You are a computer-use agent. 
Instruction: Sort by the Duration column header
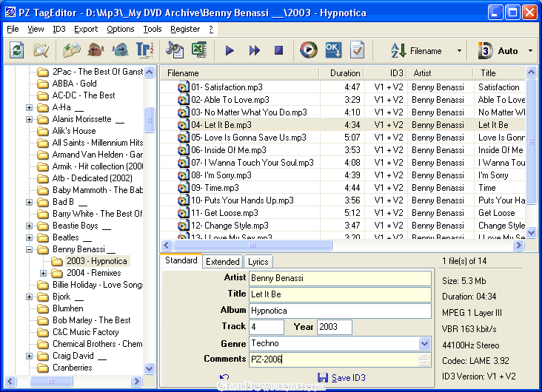342,73
